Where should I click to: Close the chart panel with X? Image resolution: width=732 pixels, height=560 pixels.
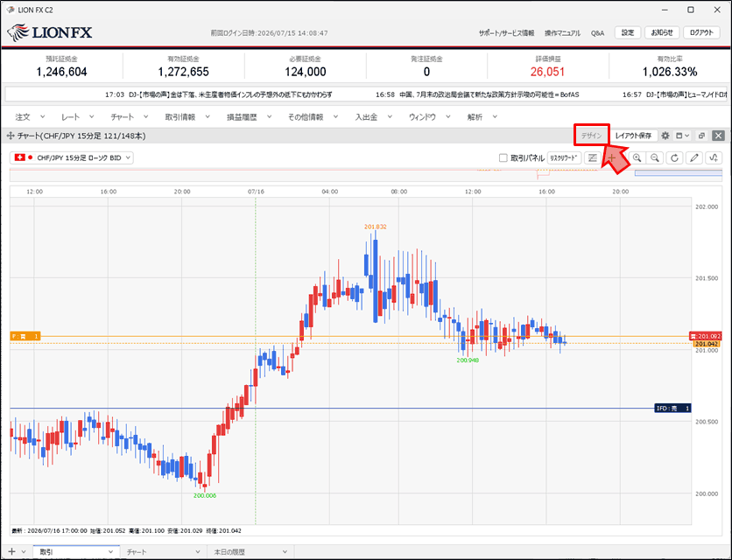[718, 136]
